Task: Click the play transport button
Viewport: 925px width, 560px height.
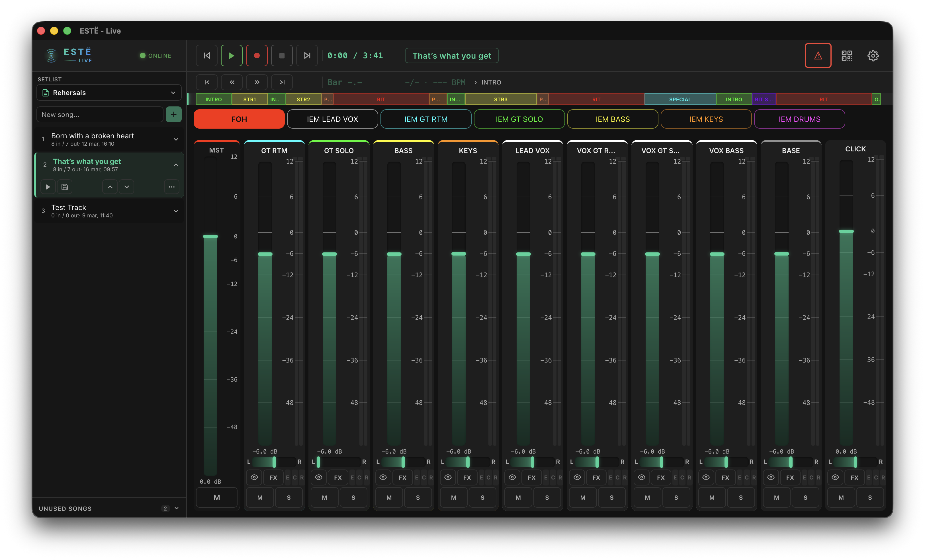Action: pyautogui.click(x=232, y=55)
